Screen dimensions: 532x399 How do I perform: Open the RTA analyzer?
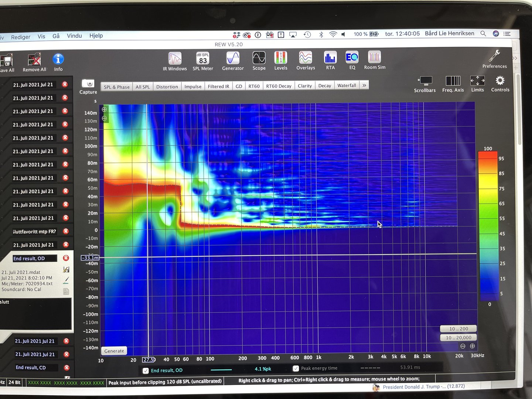coord(330,58)
